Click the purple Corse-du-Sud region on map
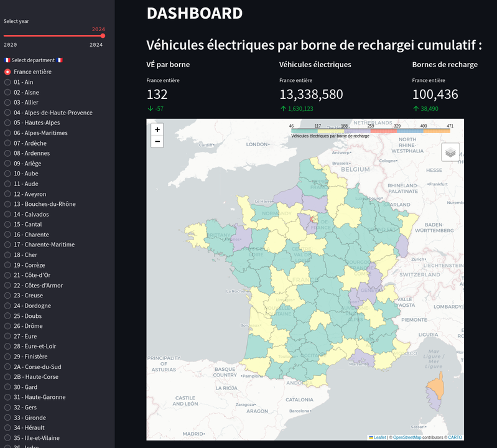This screenshot has height=448, width=497. pyautogui.click(x=434, y=399)
